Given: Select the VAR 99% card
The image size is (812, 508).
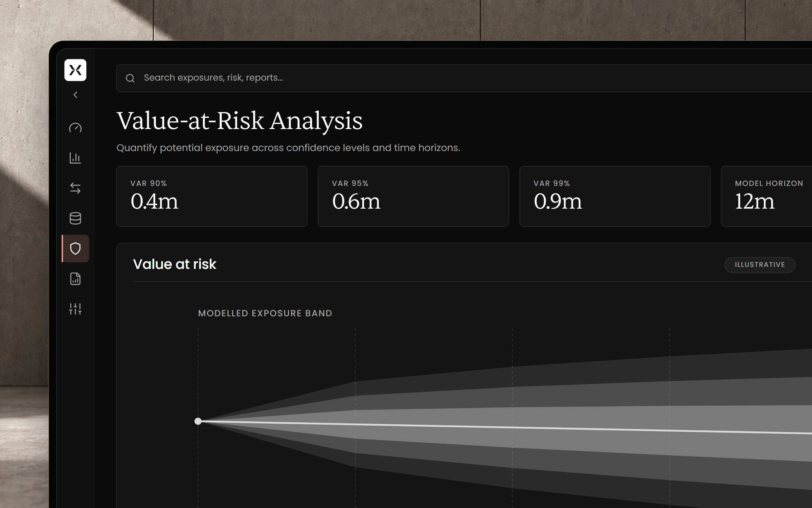Looking at the screenshot, I should click(x=615, y=196).
